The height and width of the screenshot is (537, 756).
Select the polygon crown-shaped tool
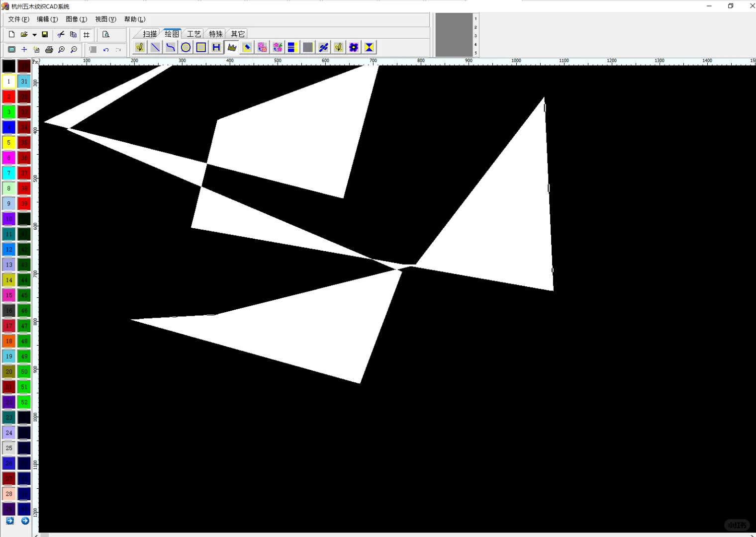point(232,47)
